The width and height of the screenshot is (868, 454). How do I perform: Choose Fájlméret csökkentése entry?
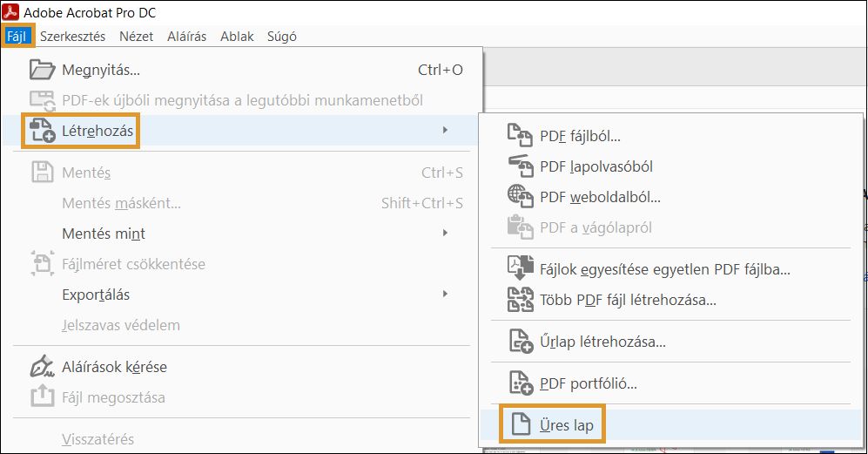(242, 264)
